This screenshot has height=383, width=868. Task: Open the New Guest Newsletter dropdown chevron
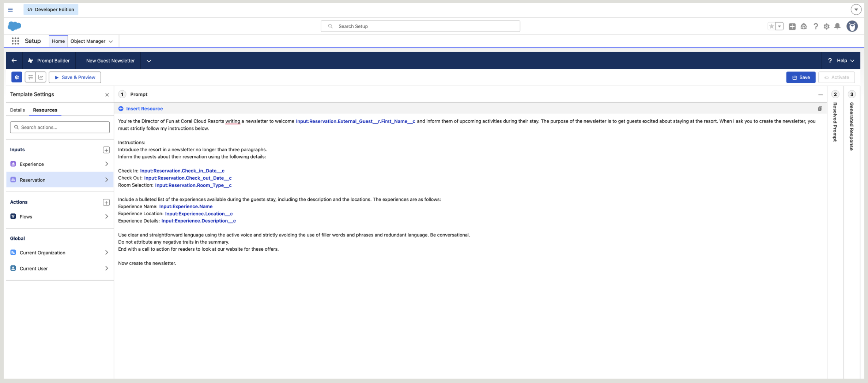tap(148, 61)
